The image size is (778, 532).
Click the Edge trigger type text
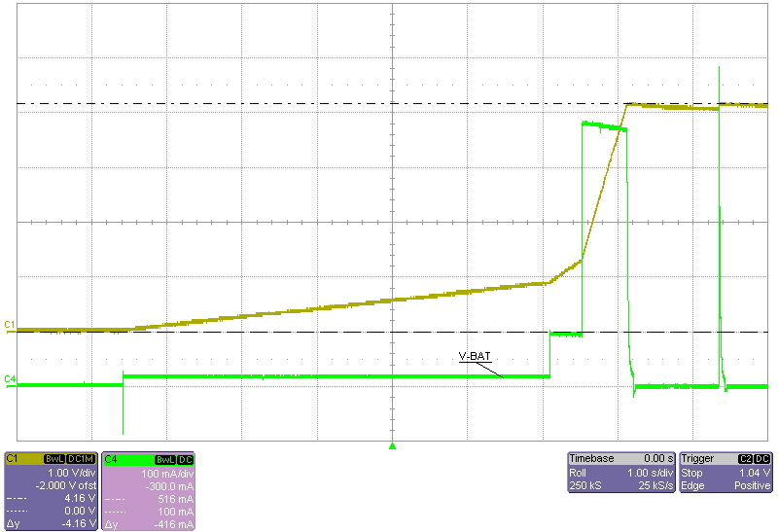click(692, 485)
